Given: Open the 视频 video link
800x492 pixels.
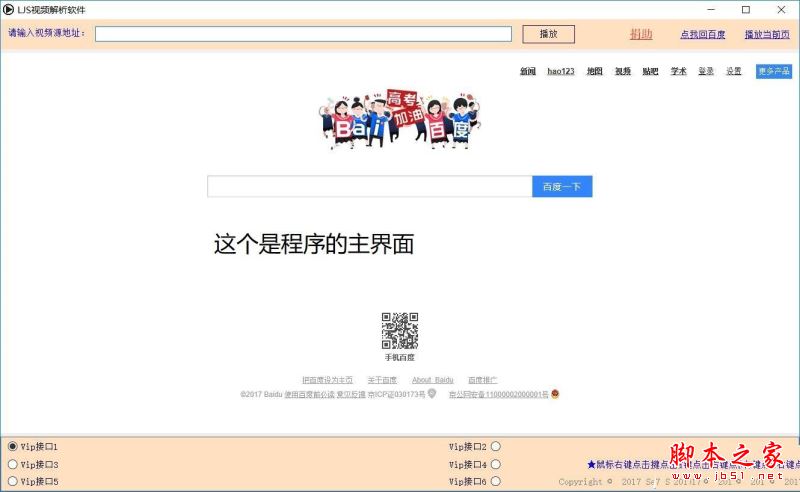Looking at the screenshot, I should click(x=622, y=71).
